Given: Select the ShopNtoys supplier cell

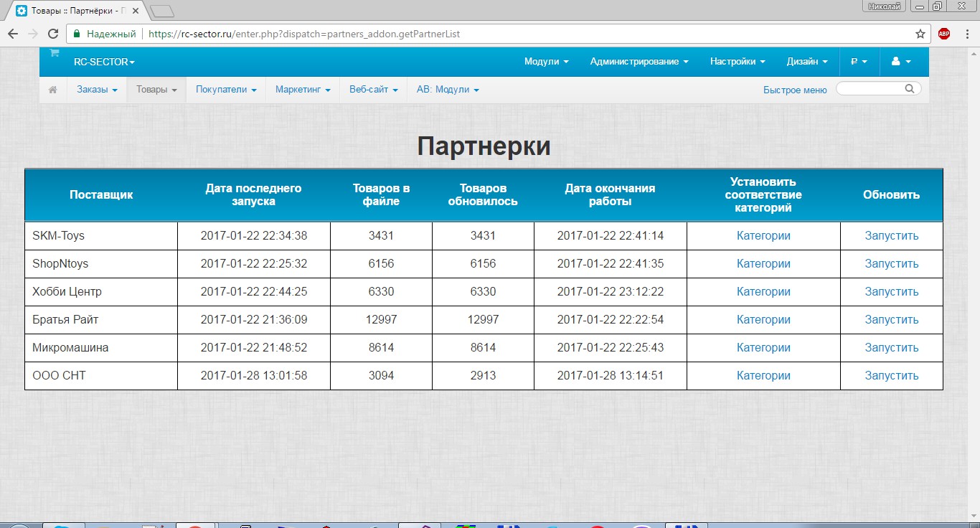Looking at the screenshot, I should click(x=101, y=264).
